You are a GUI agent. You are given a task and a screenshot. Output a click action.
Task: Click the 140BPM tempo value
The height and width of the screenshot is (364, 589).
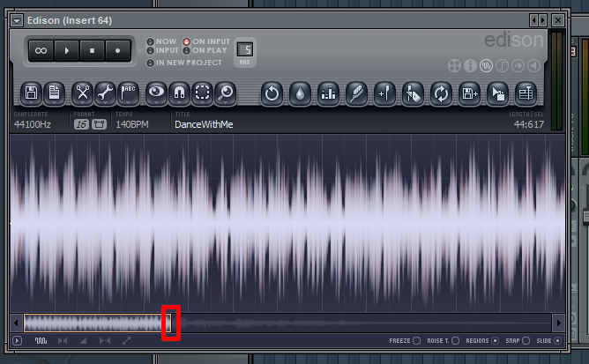click(132, 124)
